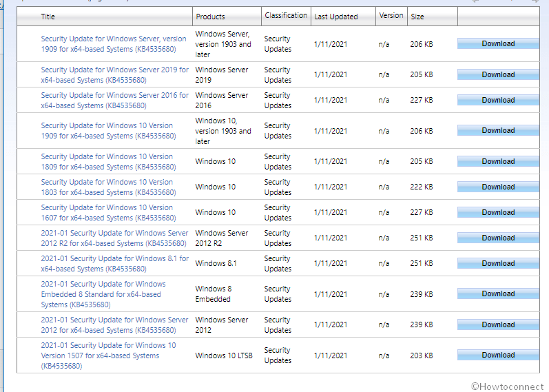
Task: Open Windows Embedded 8 Standard update link
Action: point(103,294)
